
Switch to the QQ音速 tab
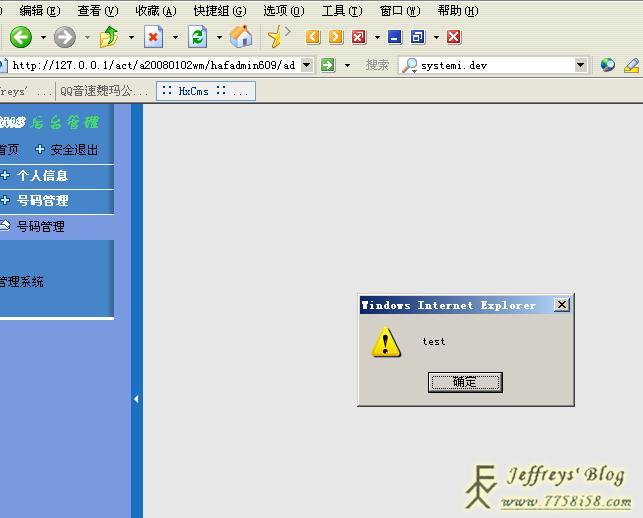pyautogui.click(x=103, y=91)
